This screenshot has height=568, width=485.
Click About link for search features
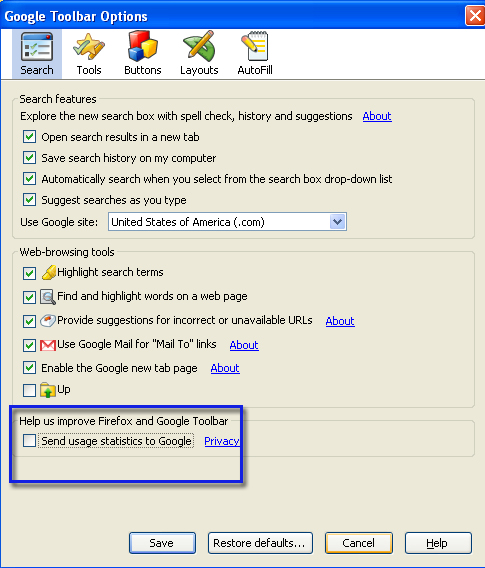point(377,116)
